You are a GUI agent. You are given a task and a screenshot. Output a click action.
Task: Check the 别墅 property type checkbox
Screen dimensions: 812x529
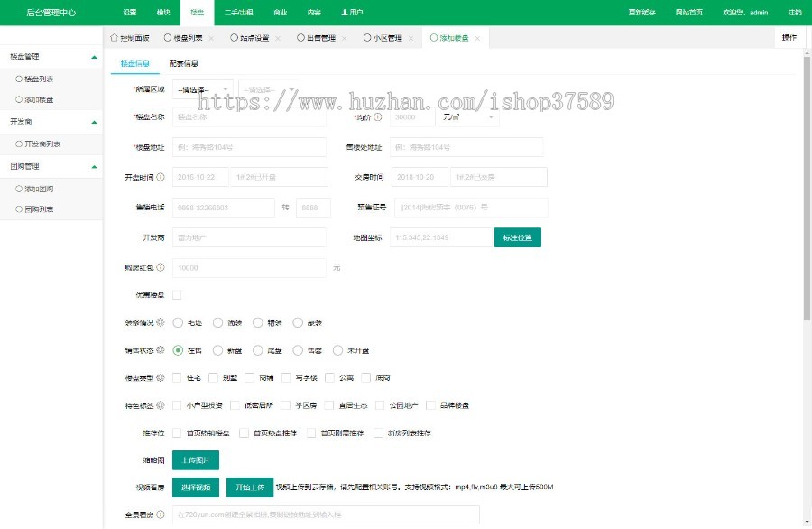(214, 377)
